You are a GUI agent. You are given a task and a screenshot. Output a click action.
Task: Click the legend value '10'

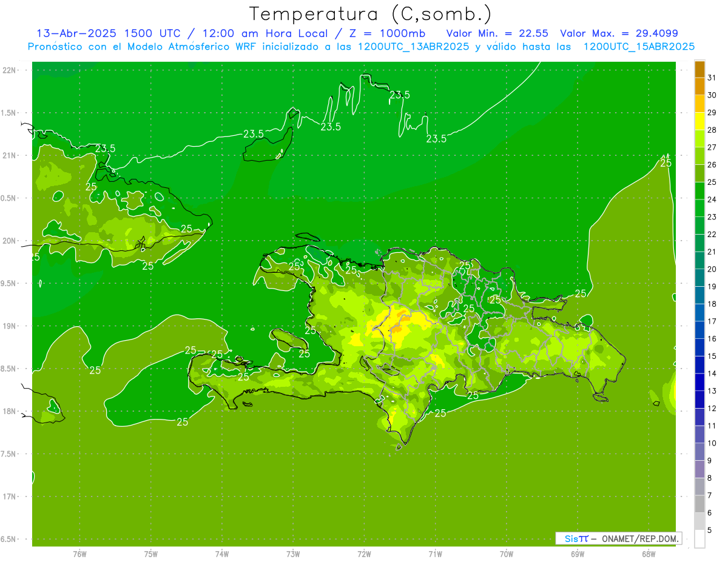pos(712,443)
